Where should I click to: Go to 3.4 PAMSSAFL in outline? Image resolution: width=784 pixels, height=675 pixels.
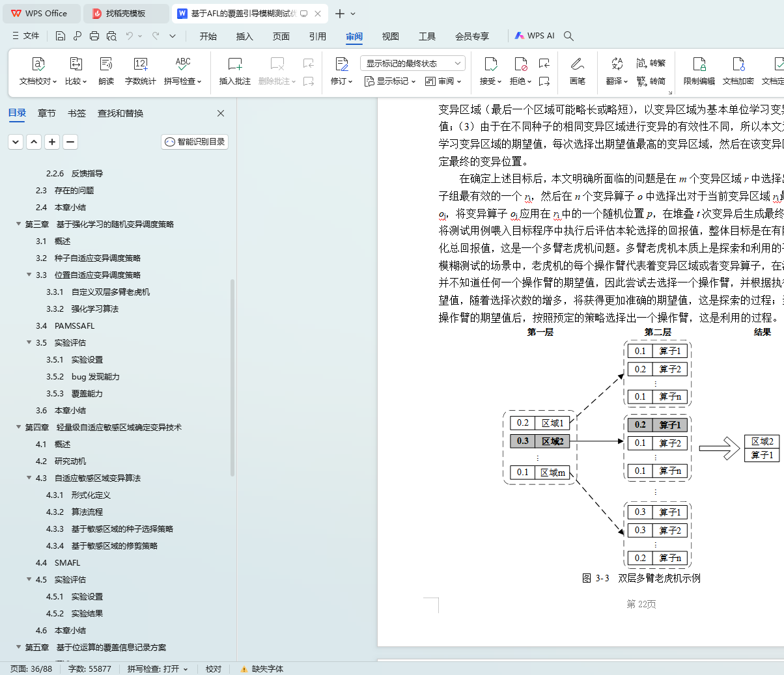[65, 325]
